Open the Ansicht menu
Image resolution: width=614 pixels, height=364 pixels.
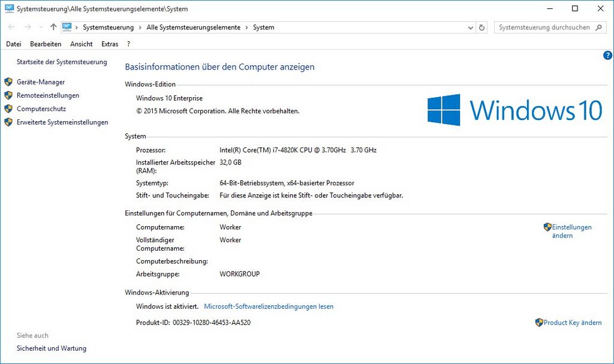tap(82, 44)
